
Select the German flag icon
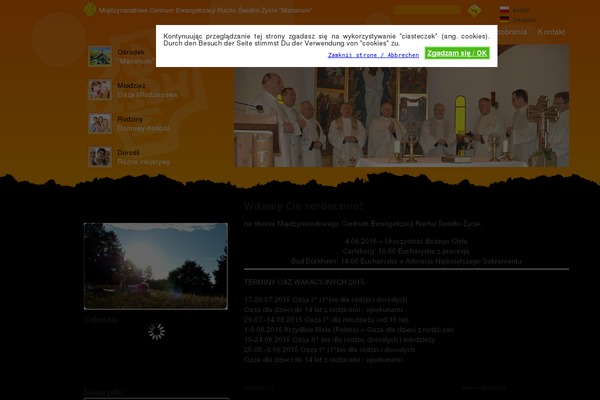coord(504,19)
